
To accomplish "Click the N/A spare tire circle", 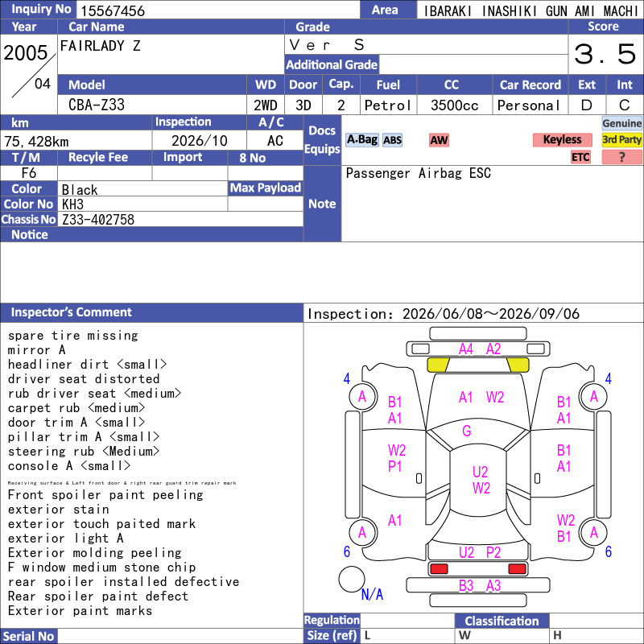I will [x=352, y=579].
